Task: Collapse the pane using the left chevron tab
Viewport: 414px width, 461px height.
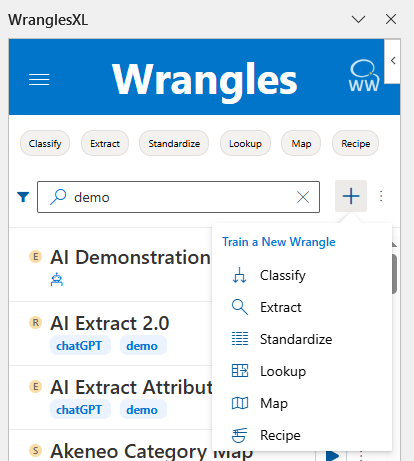Action: point(393,61)
